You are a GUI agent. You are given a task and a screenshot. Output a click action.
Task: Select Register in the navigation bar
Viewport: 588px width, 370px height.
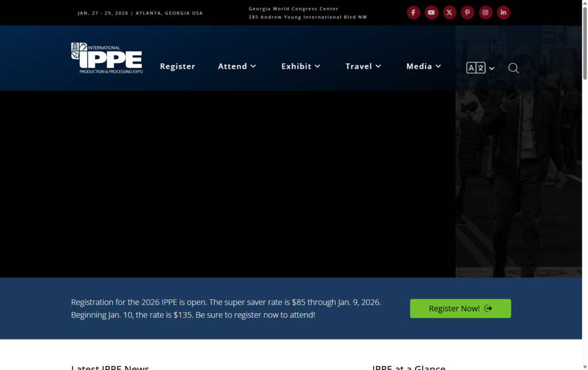pyautogui.click(x=177, y=67)
